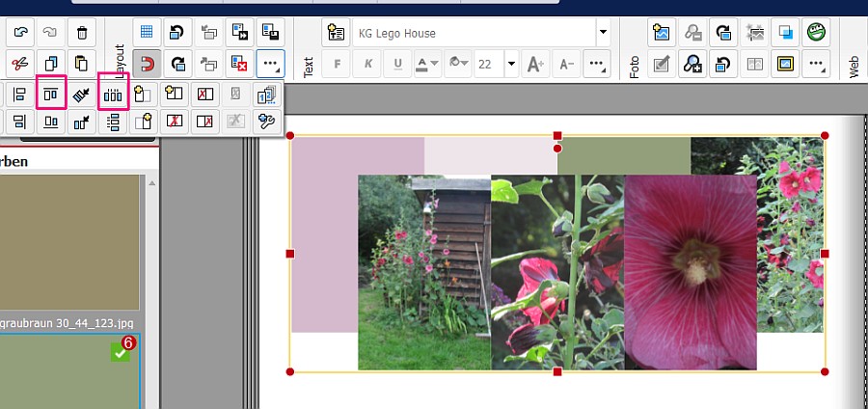Screen dimensions: 868x409
Task: Click the distribute horizontally icon
Action: (x=114, y=94)
